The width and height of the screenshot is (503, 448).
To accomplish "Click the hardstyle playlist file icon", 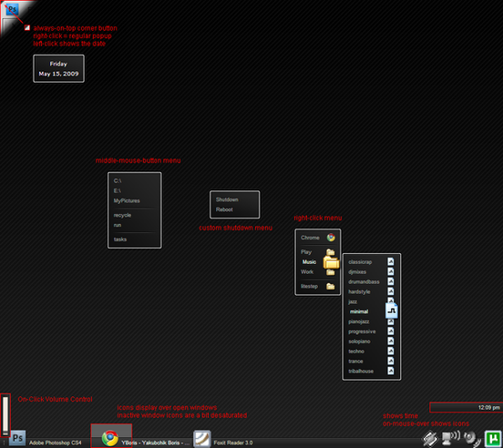I will (390, 291).
